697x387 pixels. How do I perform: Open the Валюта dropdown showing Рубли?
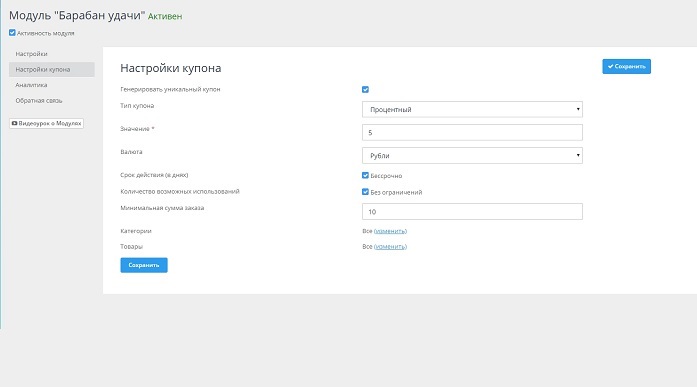[472, 156]
